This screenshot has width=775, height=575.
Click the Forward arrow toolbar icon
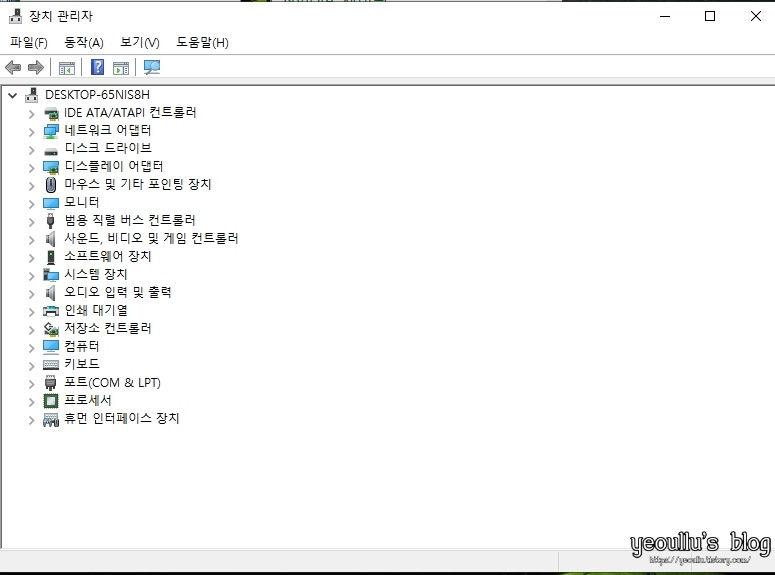click(36, 67)
